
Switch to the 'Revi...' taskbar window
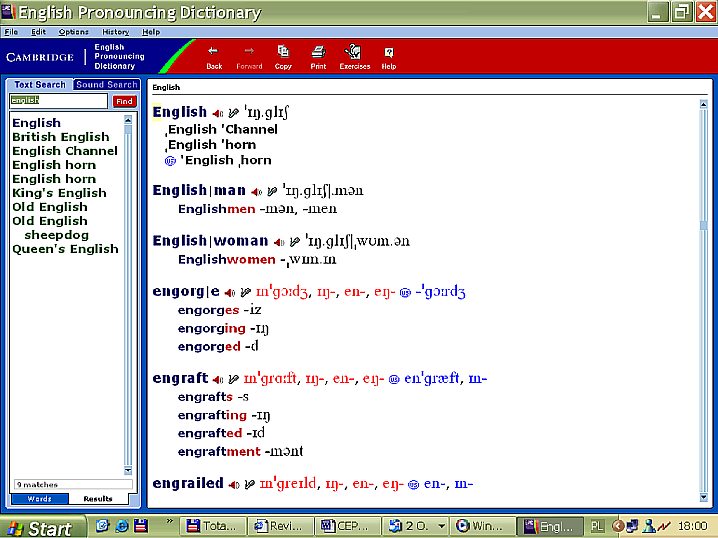pos(281,526)
